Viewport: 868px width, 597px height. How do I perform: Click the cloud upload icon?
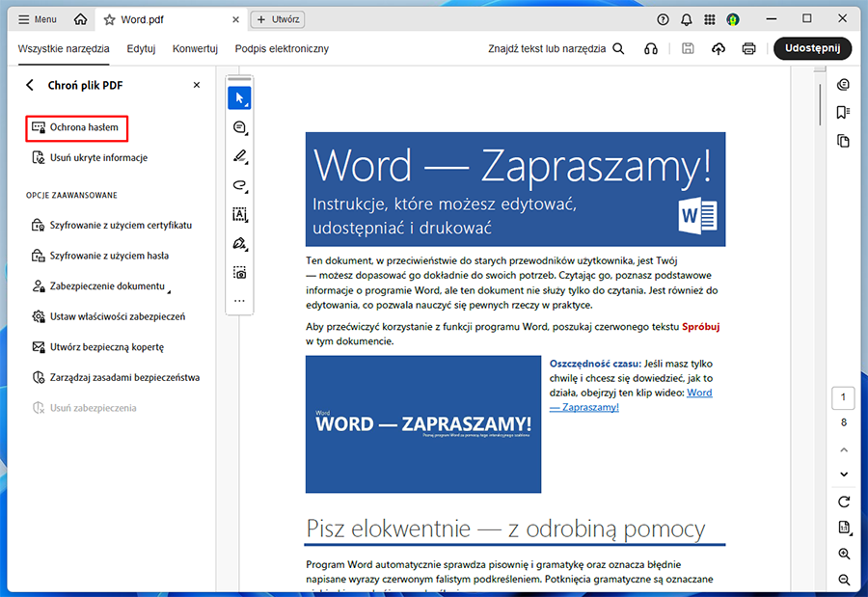click(718, 49)
